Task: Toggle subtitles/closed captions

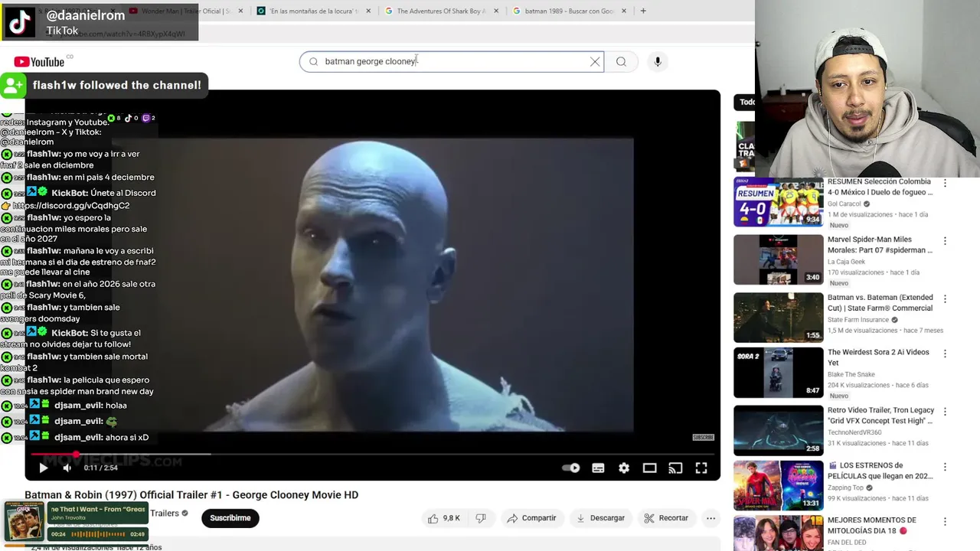Action: click(598, 468)
